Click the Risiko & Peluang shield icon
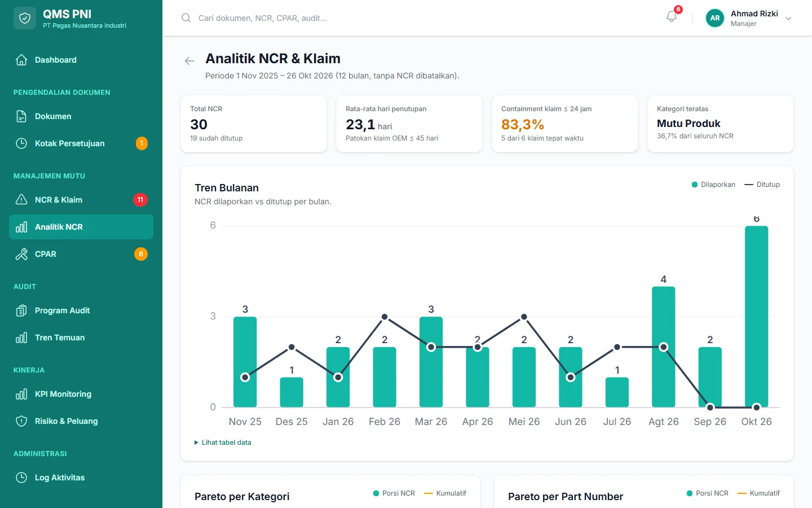Viewport: 812px width, 508px height. [21, 421]
